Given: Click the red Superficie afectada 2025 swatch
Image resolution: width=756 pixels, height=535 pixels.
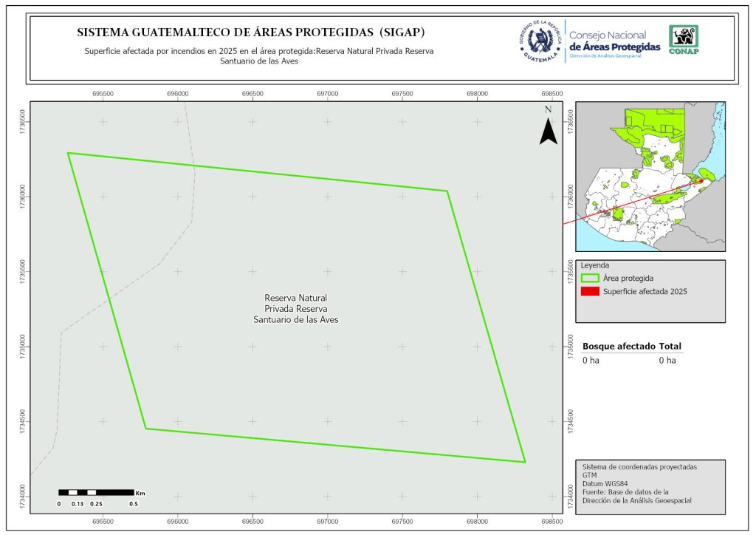Looking at the screenshot, I should (x=590, y=292).
